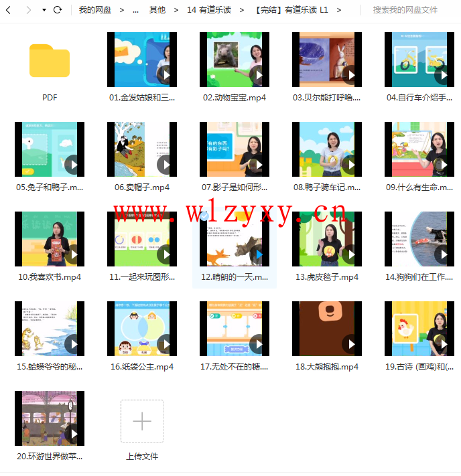This screenshot has width=461, height=476.
Task: Select file name 02.动物宝宝.mp4
Action: click(x=235, y=98)
